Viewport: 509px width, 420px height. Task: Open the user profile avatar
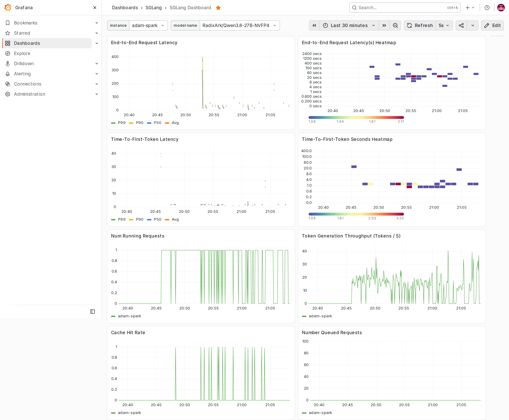tap(501, 8)
